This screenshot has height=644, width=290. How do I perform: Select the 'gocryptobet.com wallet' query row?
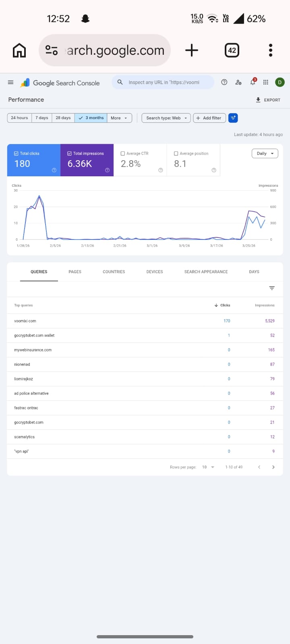pos(145,335)
